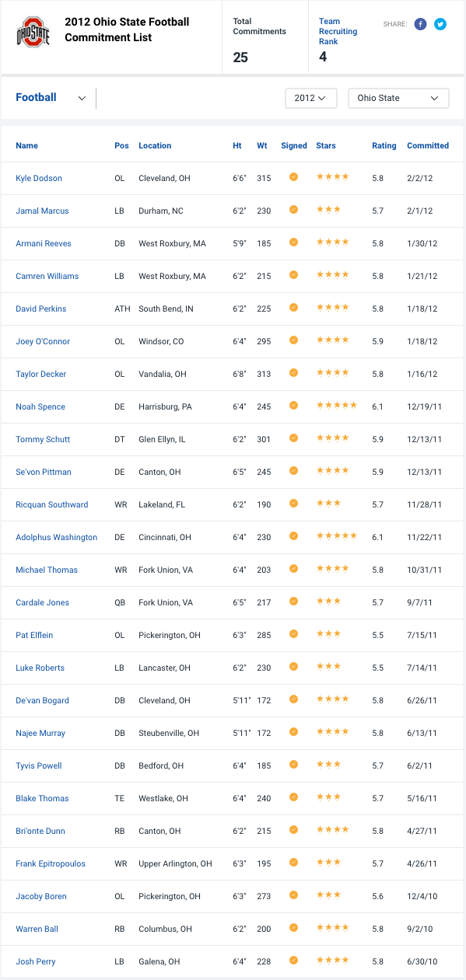Click Adolphus Washington's signed checkmark icon

pos(293,535)
